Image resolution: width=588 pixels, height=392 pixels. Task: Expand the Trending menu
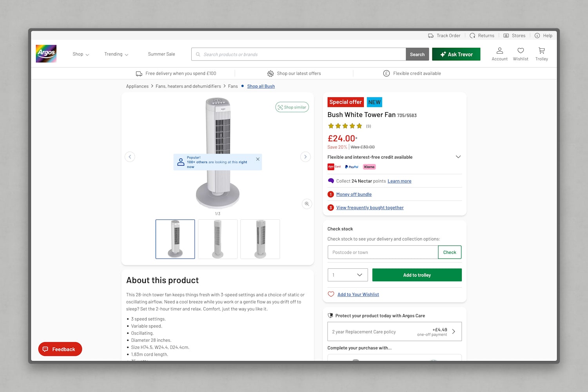(x=116, y=54)
